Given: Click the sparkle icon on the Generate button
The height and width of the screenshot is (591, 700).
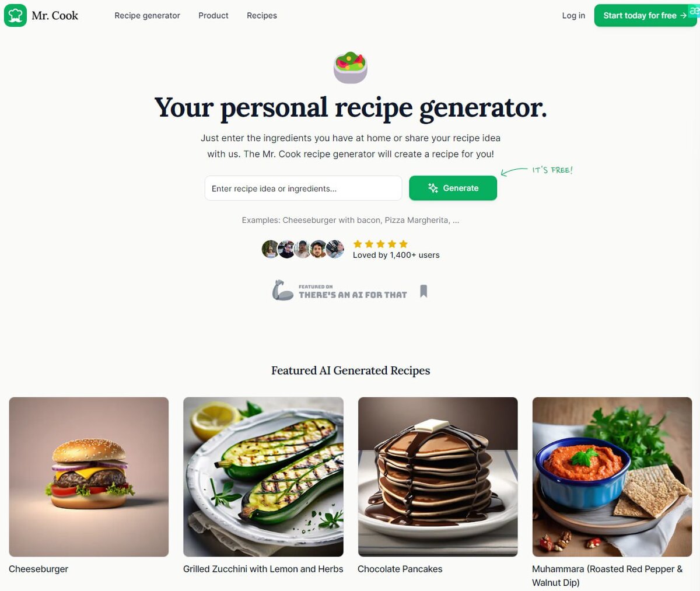Looking at the screenshot, I should (x=433, y=188).
